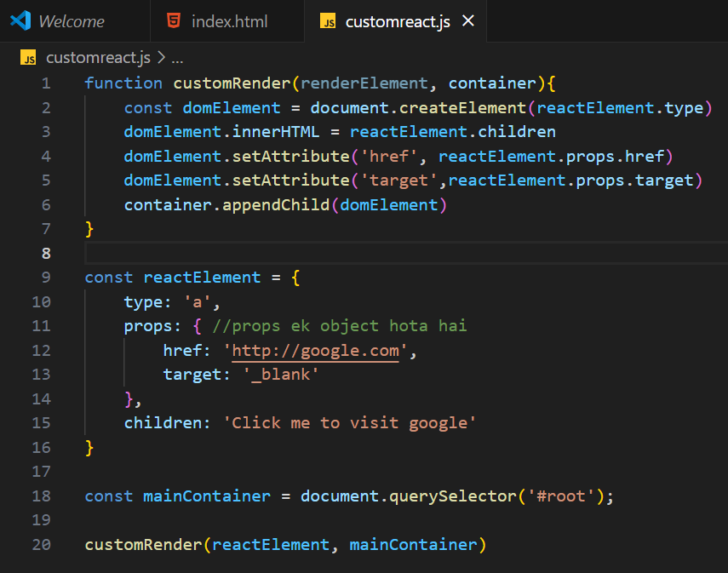This screenshot has height=573, width=728.
Task: Click line number 9 in the gutter
Action: click(x=45, y=278)
